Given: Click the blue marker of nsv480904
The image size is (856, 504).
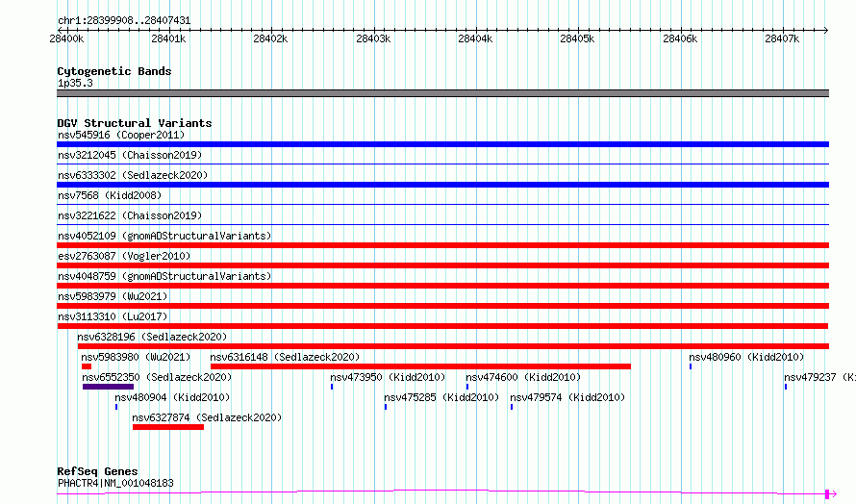Looking at the screenshot, I should (x=116, y=407).
